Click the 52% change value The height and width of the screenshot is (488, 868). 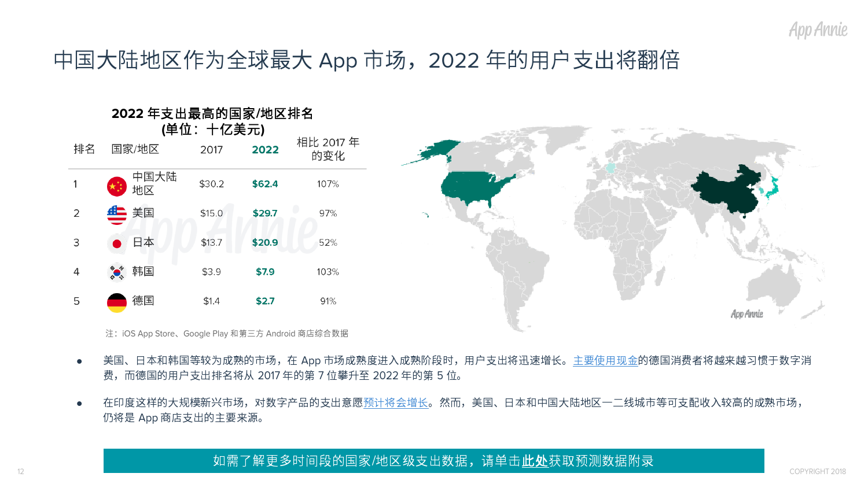328,243
